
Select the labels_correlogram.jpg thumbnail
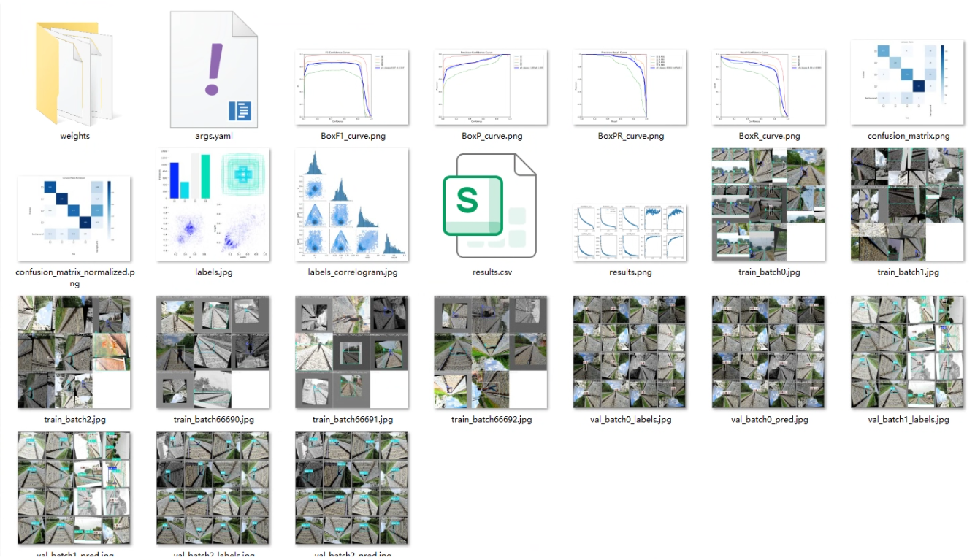(352, 205)
